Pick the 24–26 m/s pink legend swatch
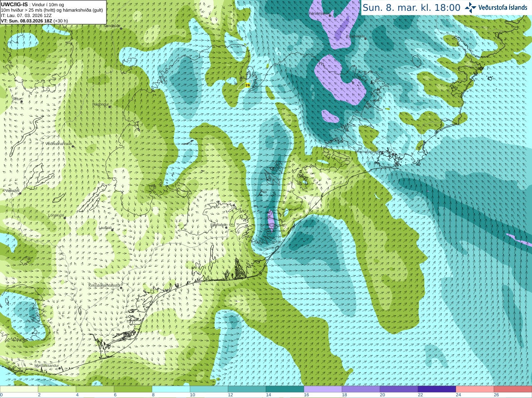Screen dimensions: 532x398 pyautogui.click(x=475, y=390)
